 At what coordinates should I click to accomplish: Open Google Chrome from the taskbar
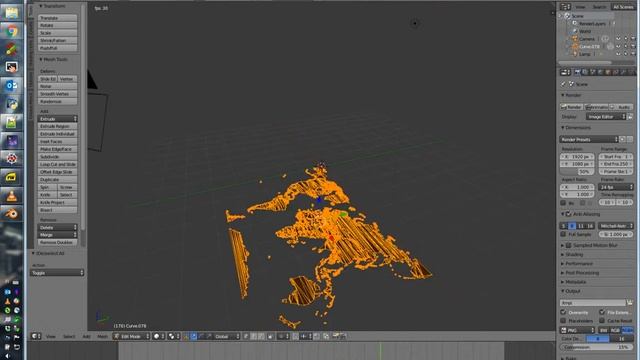click(11, 31)
